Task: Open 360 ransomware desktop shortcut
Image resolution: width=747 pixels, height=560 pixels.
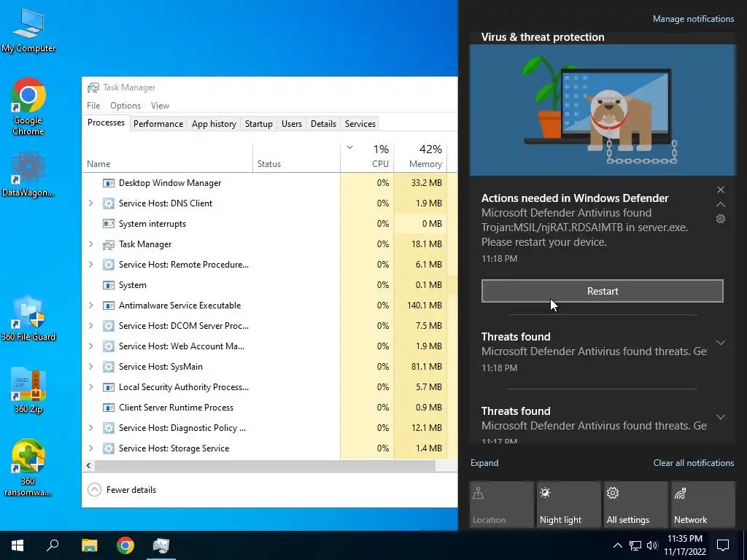Action: (28, 467)
